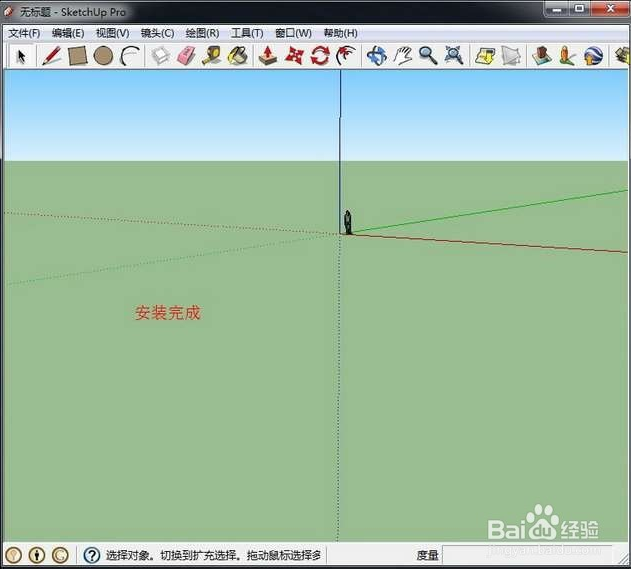Click the human scale figure in viewport

click(x=348, y=222)
